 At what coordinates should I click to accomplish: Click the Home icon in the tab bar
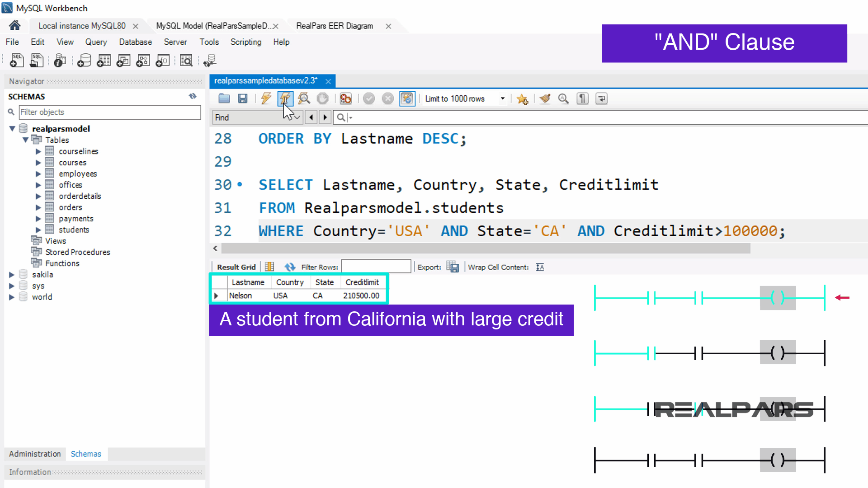[14, 25]
